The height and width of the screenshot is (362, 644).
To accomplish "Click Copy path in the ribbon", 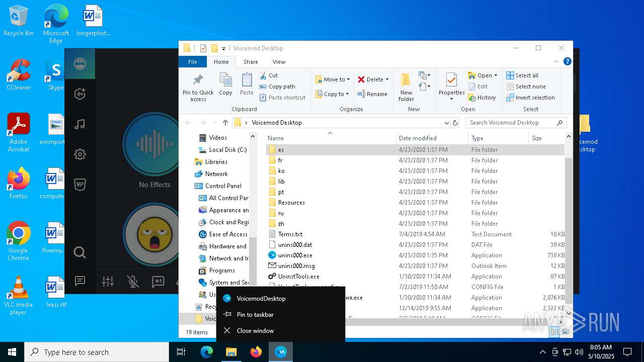I will [277, 86].
